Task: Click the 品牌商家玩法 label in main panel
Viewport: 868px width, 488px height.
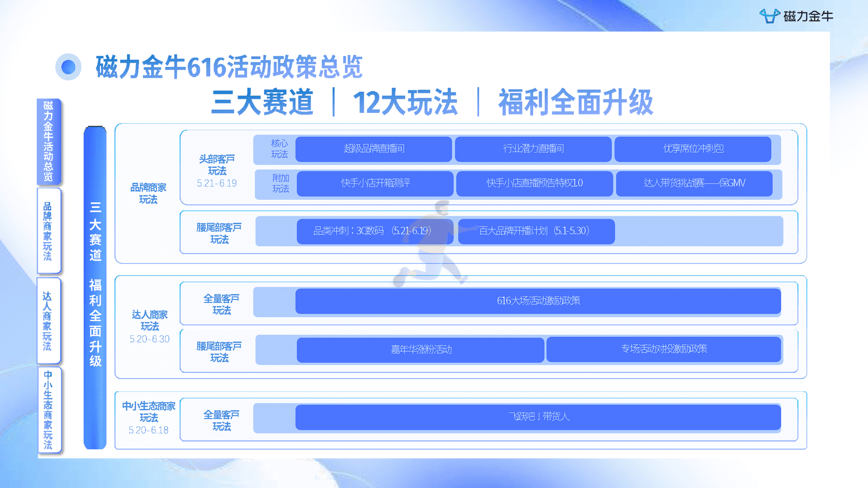Action: [148, 193]
